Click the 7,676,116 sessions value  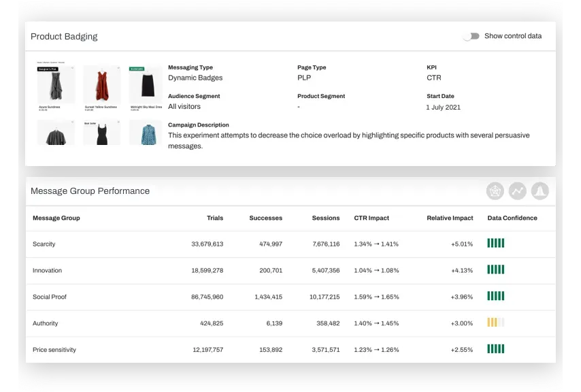pos(326,244)
